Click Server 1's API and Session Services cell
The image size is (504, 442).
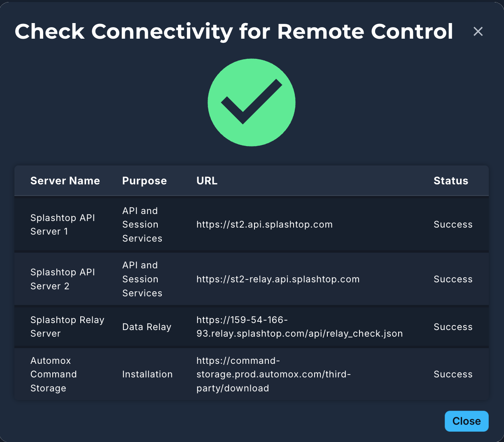142,225
